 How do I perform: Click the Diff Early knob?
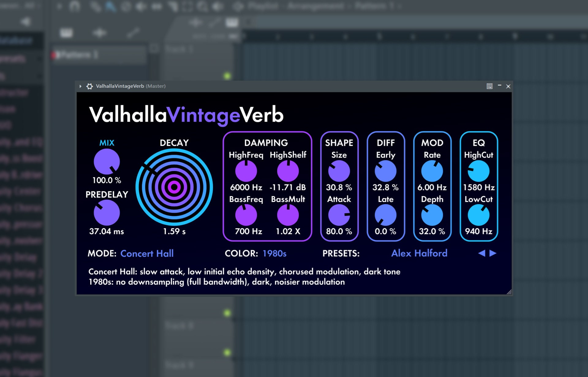386,171
